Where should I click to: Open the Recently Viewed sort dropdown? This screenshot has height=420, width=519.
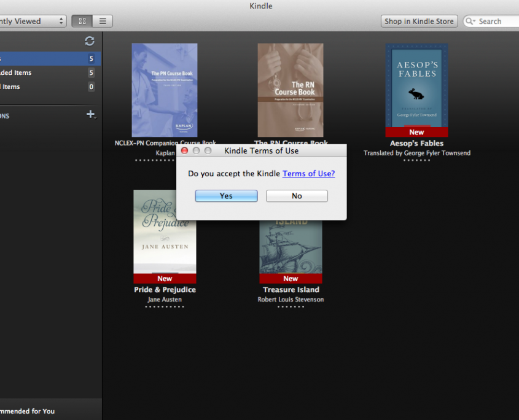[31, 21]
